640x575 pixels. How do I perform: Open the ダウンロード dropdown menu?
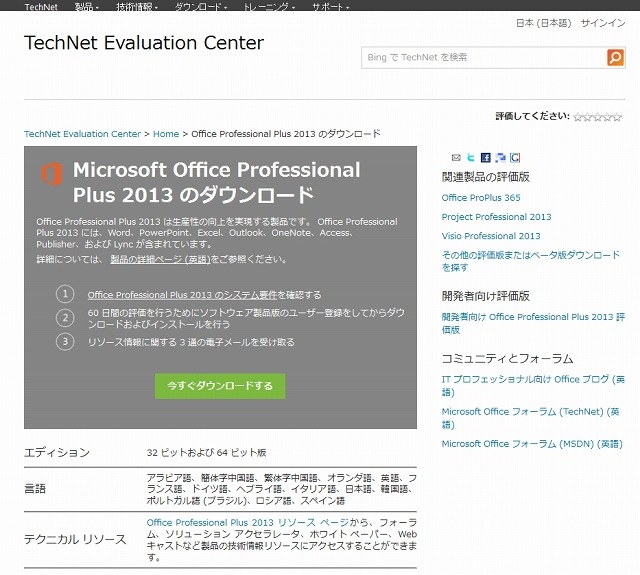(201, 7)
